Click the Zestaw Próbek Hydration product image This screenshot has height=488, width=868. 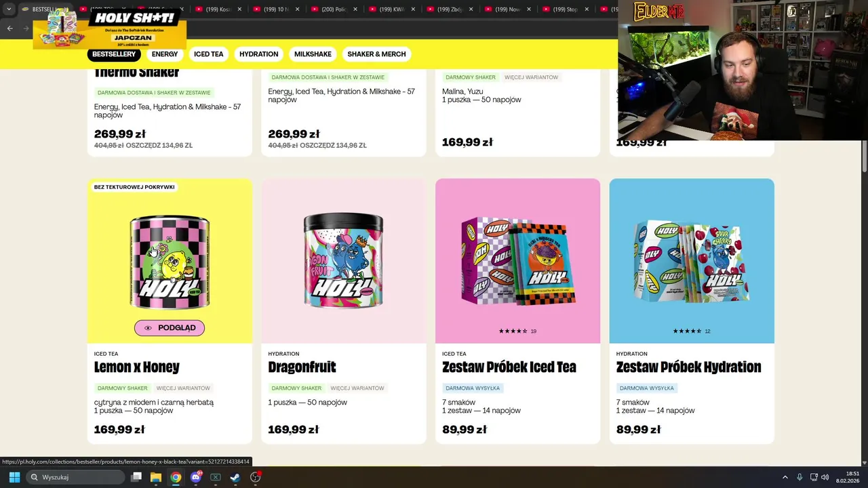click(692, 261)
